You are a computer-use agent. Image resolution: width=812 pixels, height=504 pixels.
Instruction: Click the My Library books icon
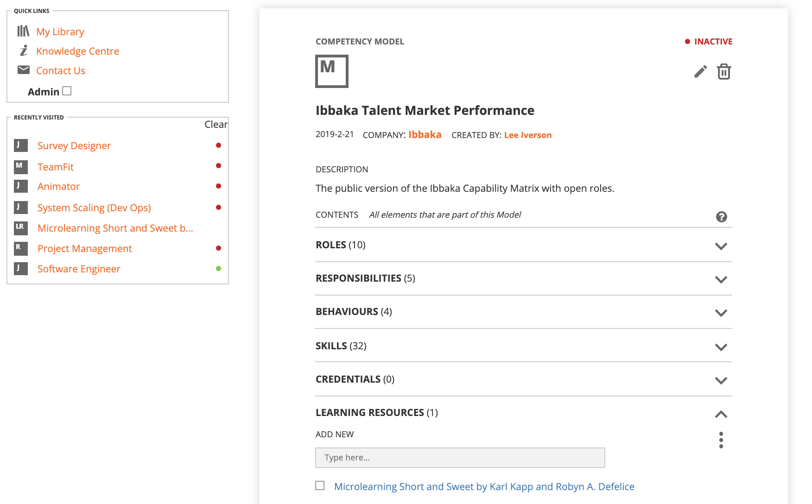24,31
